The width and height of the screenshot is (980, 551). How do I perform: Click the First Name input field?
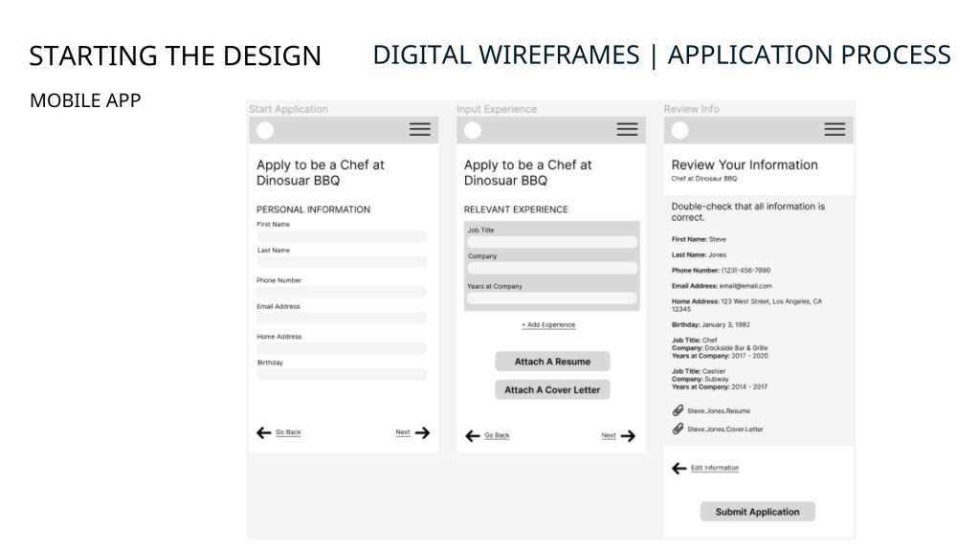pyautogui.click(x=342, y=236)
